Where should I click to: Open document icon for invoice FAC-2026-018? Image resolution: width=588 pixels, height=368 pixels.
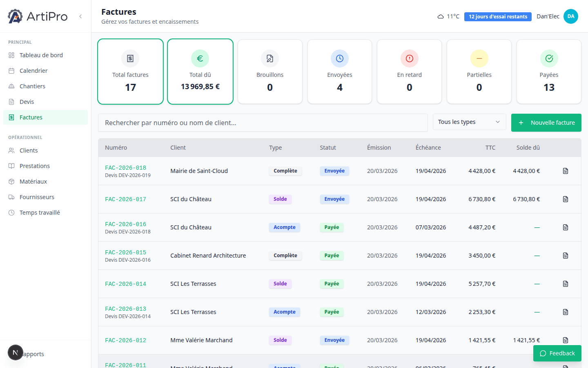click(565, 171)
